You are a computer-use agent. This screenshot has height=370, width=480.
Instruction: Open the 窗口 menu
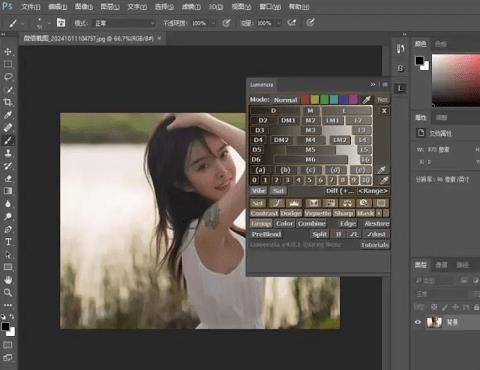coord(270,7)
